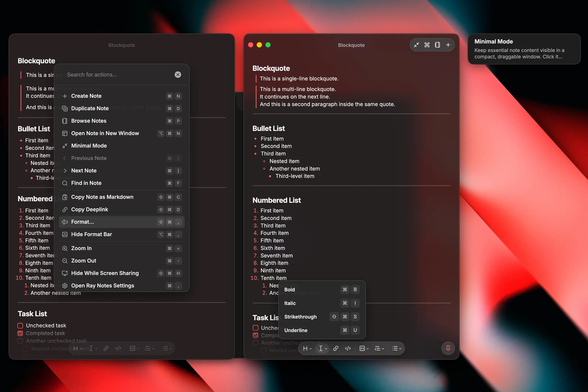Click 'Tenth item' in left window numbered list
This screenshot has width=588, height=392.
(x=38, y=278)
